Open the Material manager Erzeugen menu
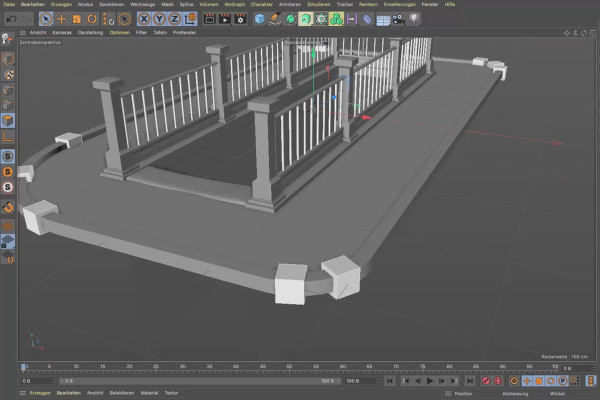This screenshot has height=400, width=600. pyautogui.click(x=40, y=393)
